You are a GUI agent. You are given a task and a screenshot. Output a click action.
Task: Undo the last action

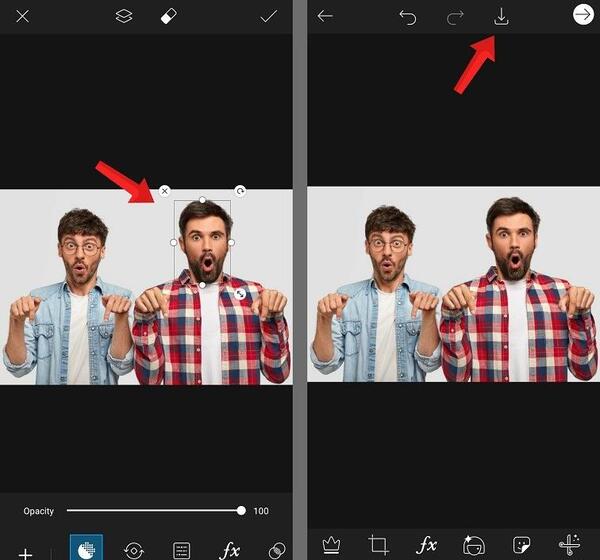pos(408,17)
